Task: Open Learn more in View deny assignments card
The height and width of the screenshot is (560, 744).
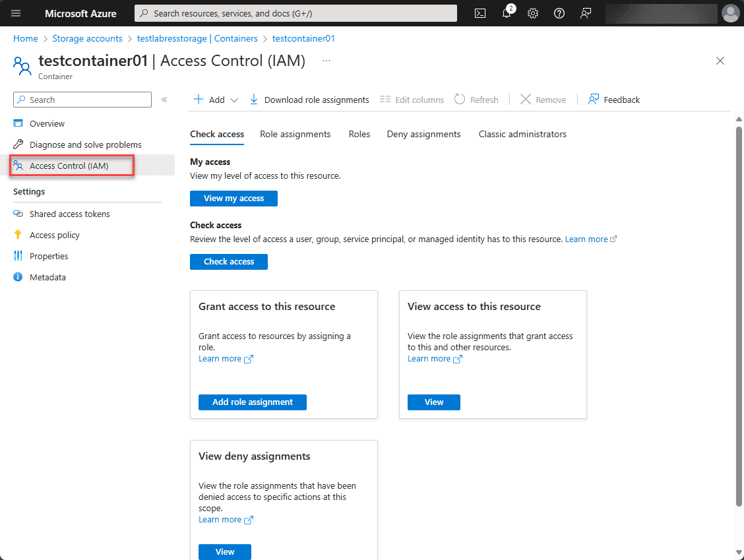Action: pyautogui.click(x=226, y=520)
